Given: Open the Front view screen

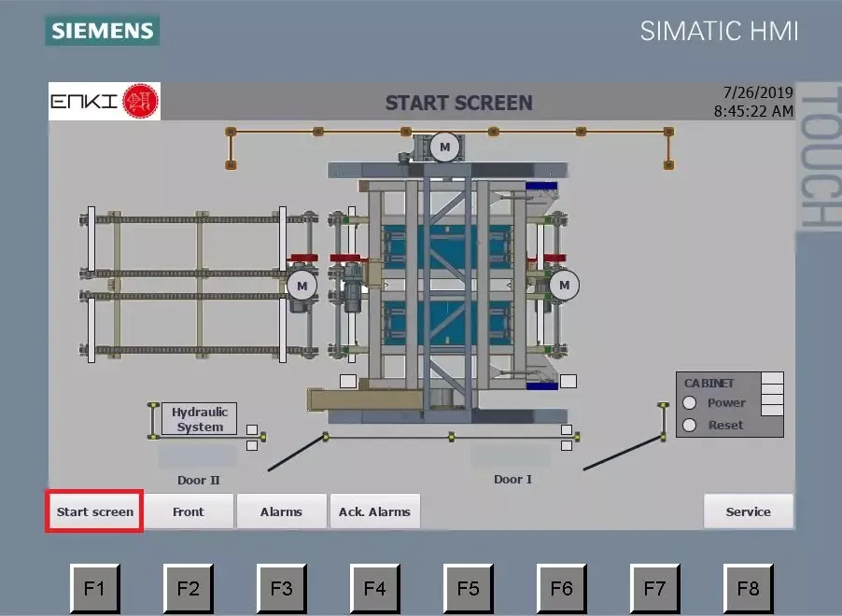Looking at the screenshot, I should 188,511.
